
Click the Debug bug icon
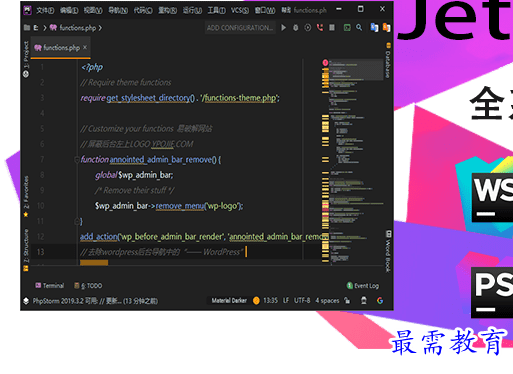coord(296,28)
